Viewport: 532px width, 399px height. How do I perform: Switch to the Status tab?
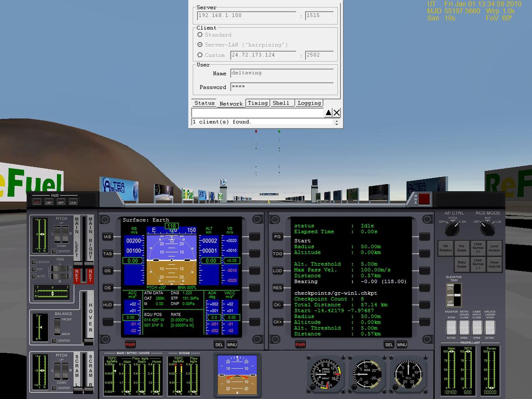point(204,103)
